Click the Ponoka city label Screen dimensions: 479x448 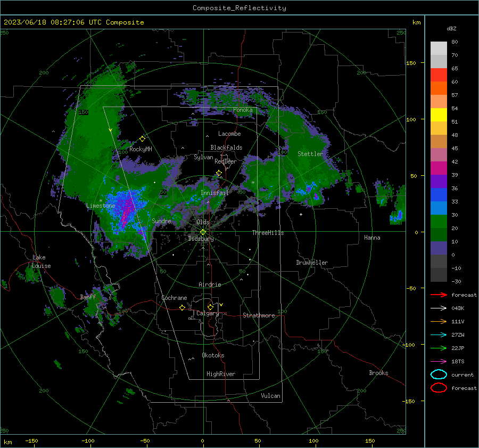[x=243, y=110]
